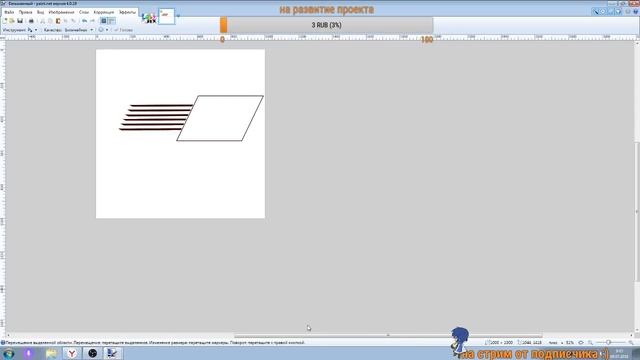Undo the last action with Undo arrow

[x=84, y=21]
